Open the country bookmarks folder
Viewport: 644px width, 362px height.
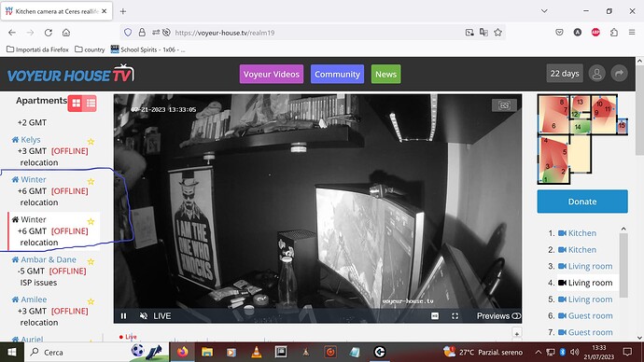point(90,49)
